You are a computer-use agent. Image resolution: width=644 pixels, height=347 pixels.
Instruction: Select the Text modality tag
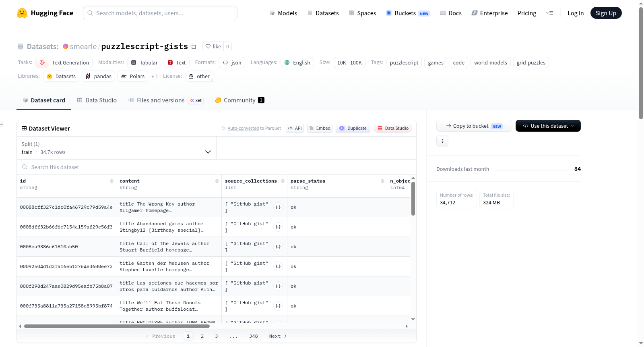[x=177, y=62]
